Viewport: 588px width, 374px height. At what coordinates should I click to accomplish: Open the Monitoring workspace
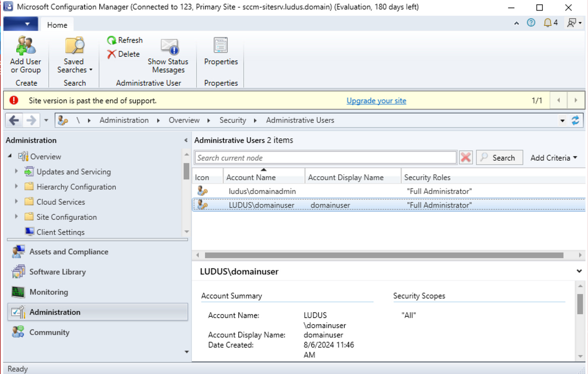98,292
